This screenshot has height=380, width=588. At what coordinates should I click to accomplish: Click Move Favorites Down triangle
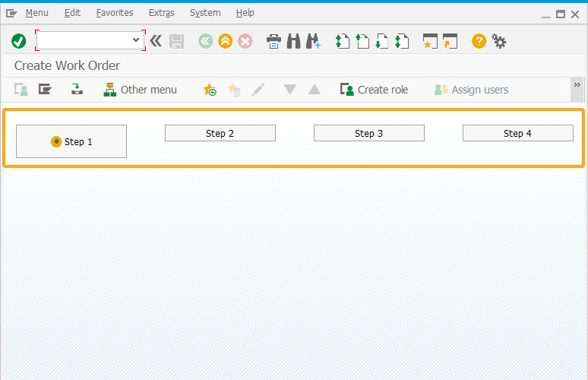click(290, 90)
